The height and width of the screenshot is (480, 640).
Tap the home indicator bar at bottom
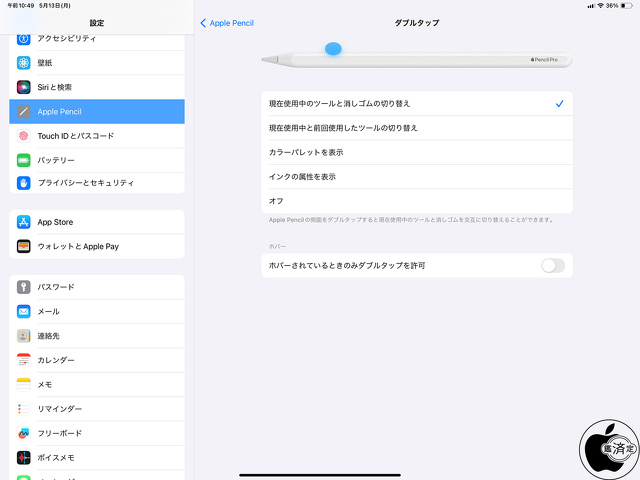click(x=320, y=475)
